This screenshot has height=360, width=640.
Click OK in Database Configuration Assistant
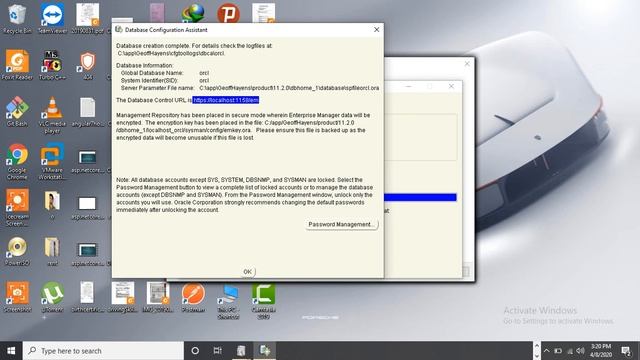click(247, 271)
